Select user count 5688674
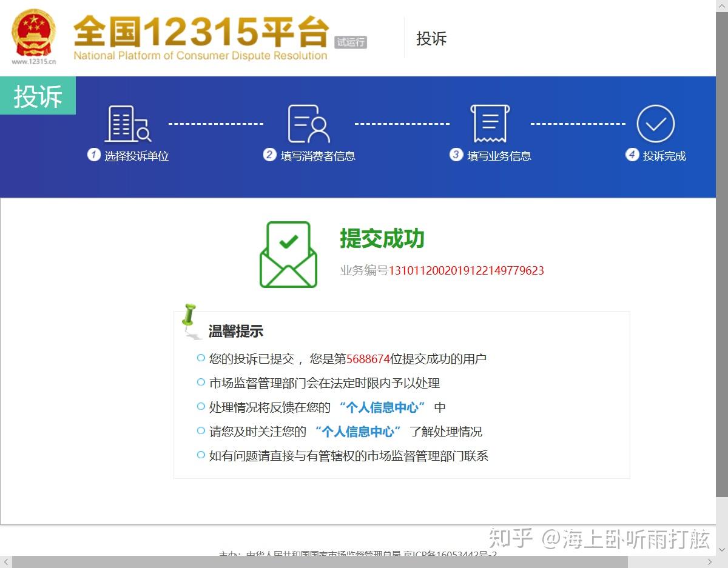 (368, 359)
